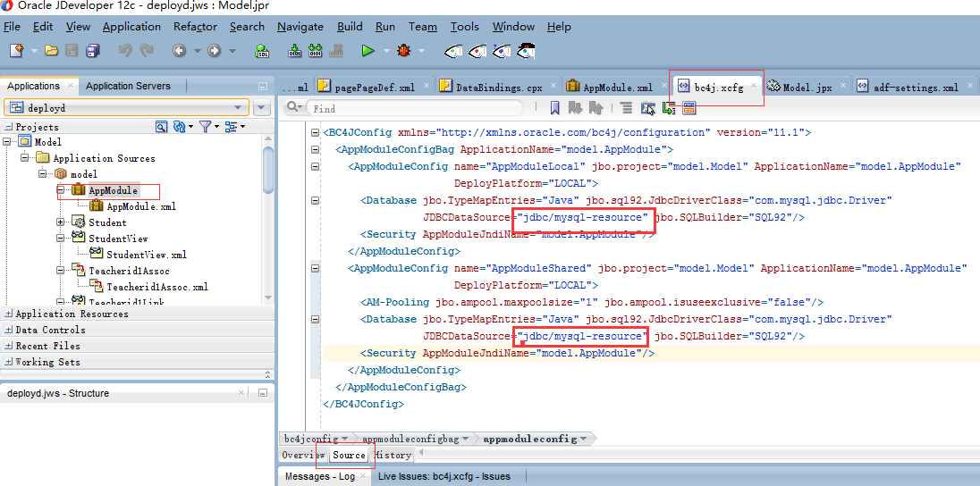This screenshot has width=980, height=486.
Task: Click the Open folder toolbar icon
Action: pyautogui.click(x=52, y=51)
